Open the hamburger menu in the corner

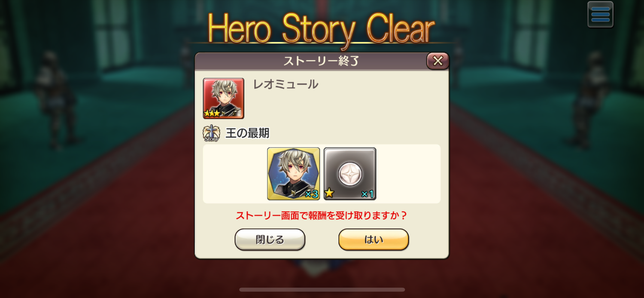600,14
